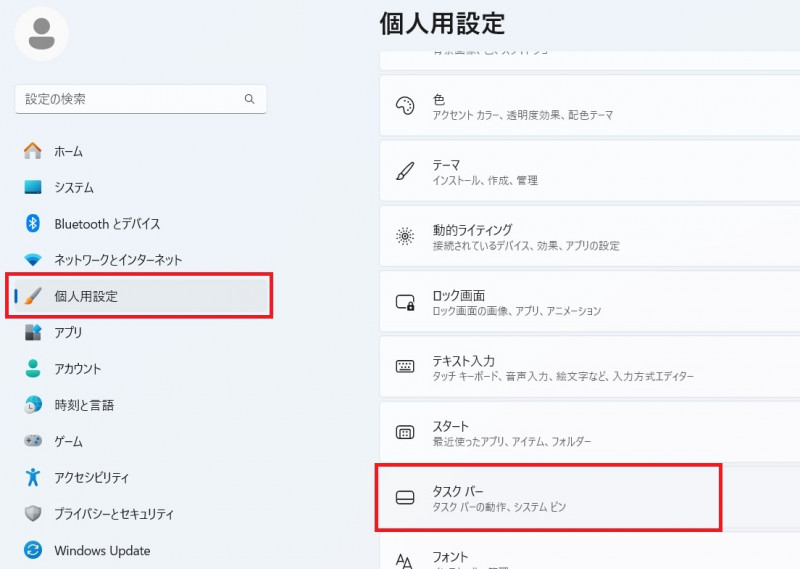Click アクセント カラー、透明度効果 description text
800x569 pixels.
pos(523,115)
